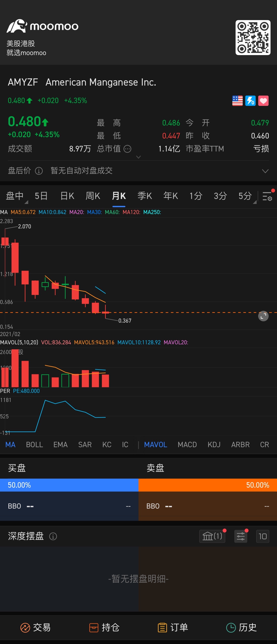Screen dimensions: 277x644
Task: Open the depth filter sliders icon
Action: point(241,536)
